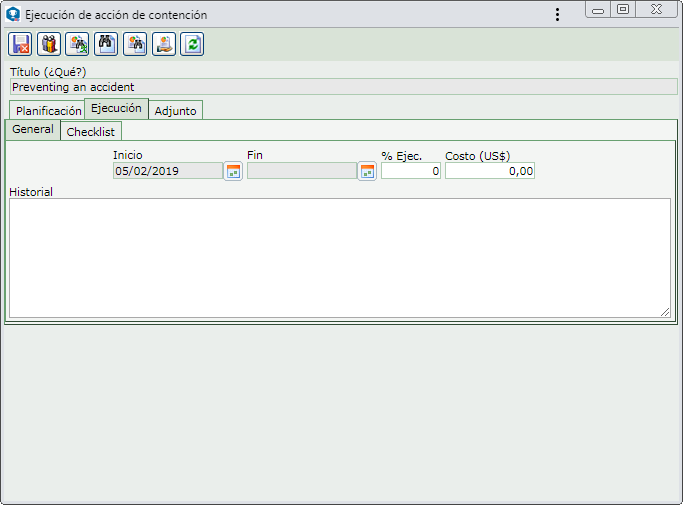Open the Fin date calendar picker

367,171
